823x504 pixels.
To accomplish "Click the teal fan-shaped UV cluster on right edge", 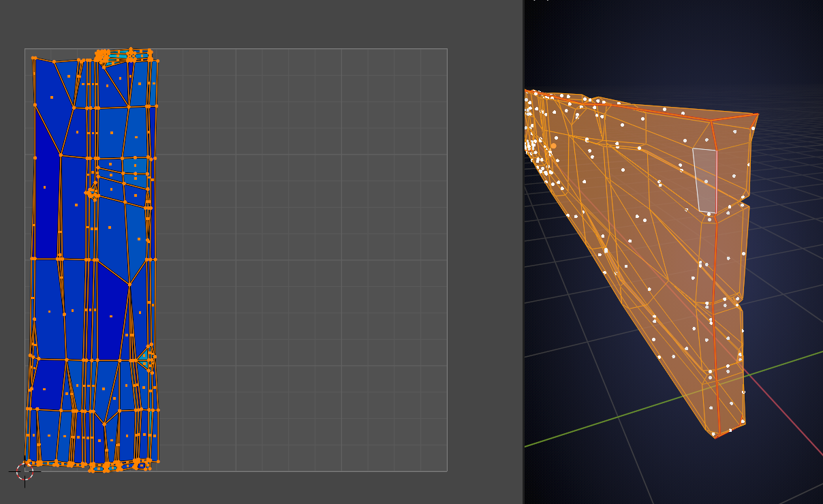I will 146,358.
